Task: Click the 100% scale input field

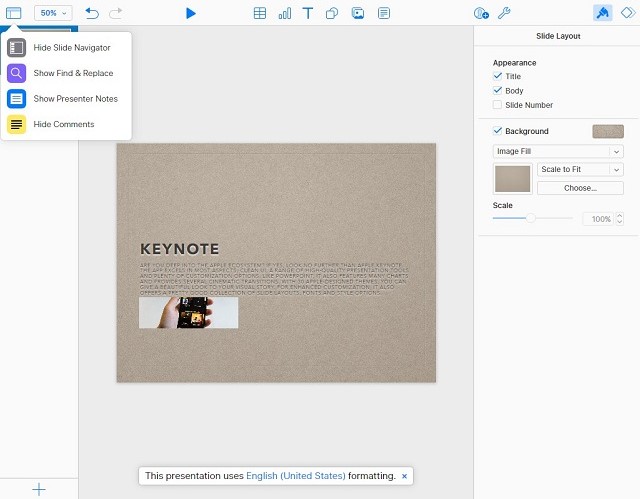Action: pyautogui.click(x=598, y=219)
